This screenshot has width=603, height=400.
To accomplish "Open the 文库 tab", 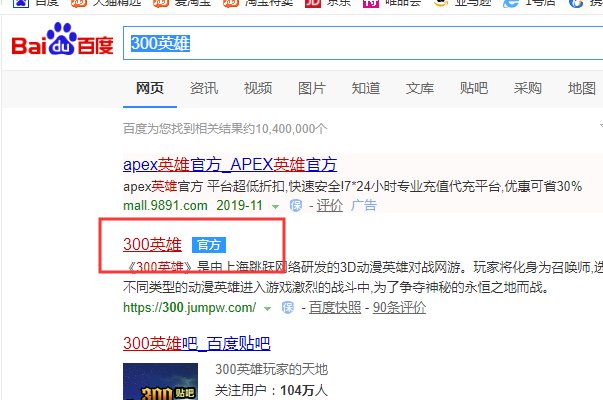I will pyautogui.click(x=420, y=88).
